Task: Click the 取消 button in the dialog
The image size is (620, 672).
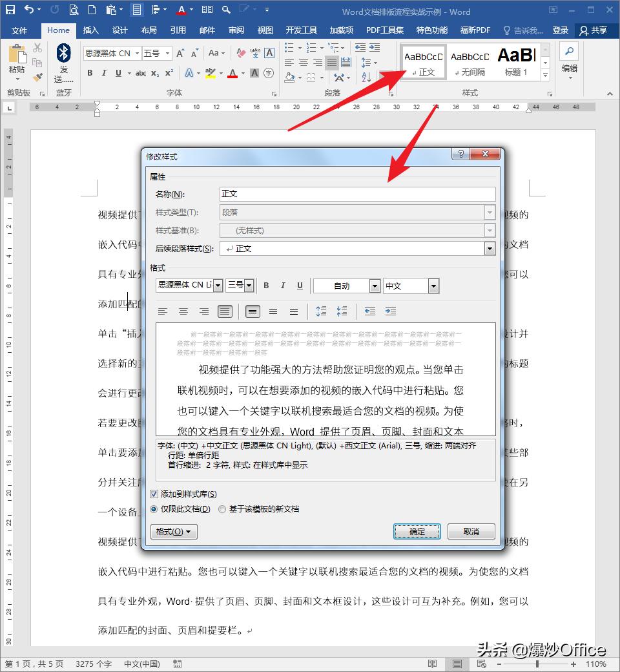Action: click(x=471, y=530)
